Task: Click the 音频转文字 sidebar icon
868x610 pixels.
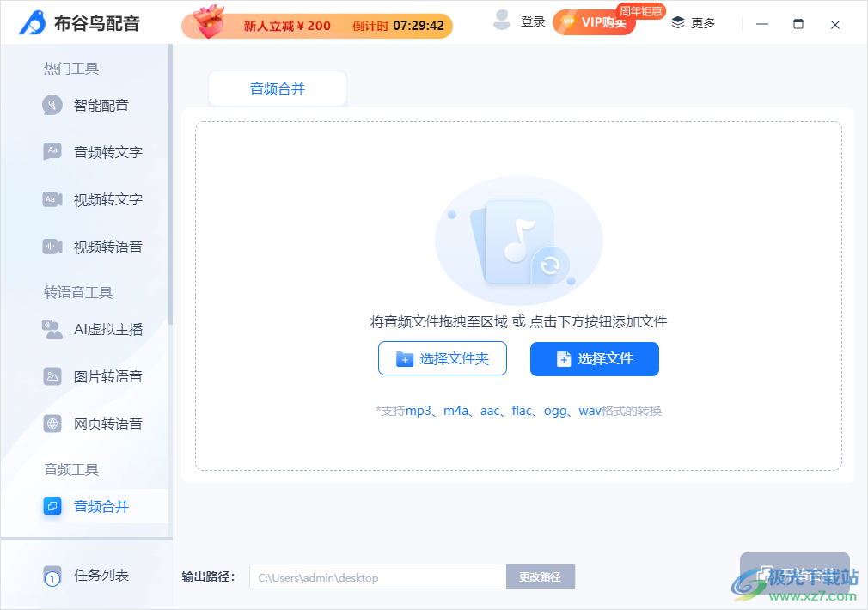Action: point(52,152)
